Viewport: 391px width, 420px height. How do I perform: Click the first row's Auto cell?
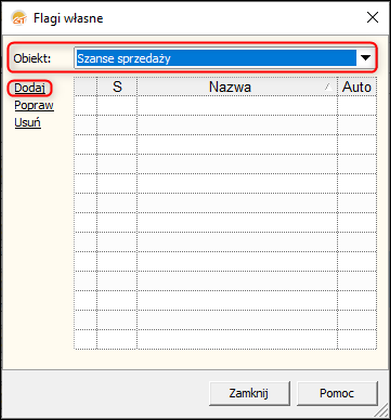tap(357, 105)
